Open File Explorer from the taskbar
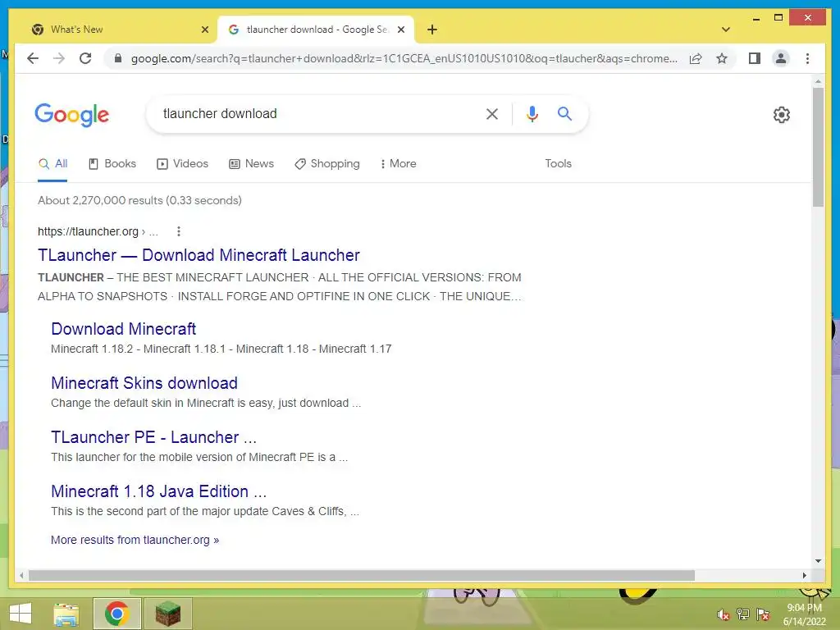Screen dimensions: 840x630 pos(66,614)
